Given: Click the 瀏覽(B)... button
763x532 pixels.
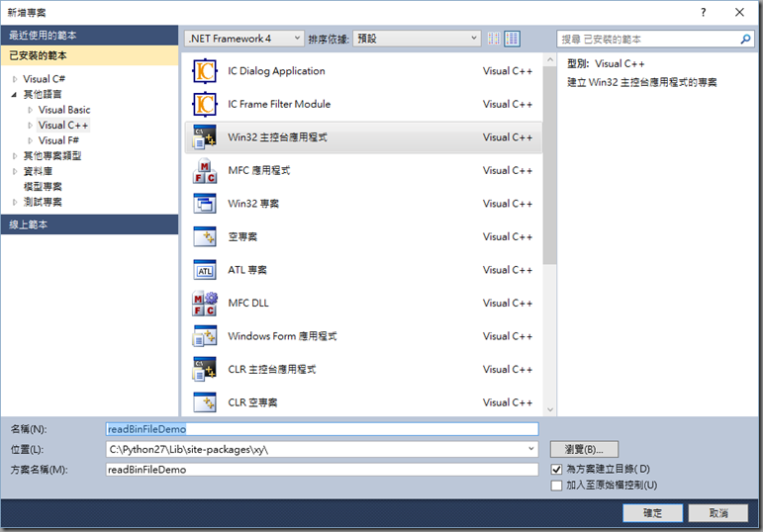Looking at the screenshot, I should coord(584,449).
